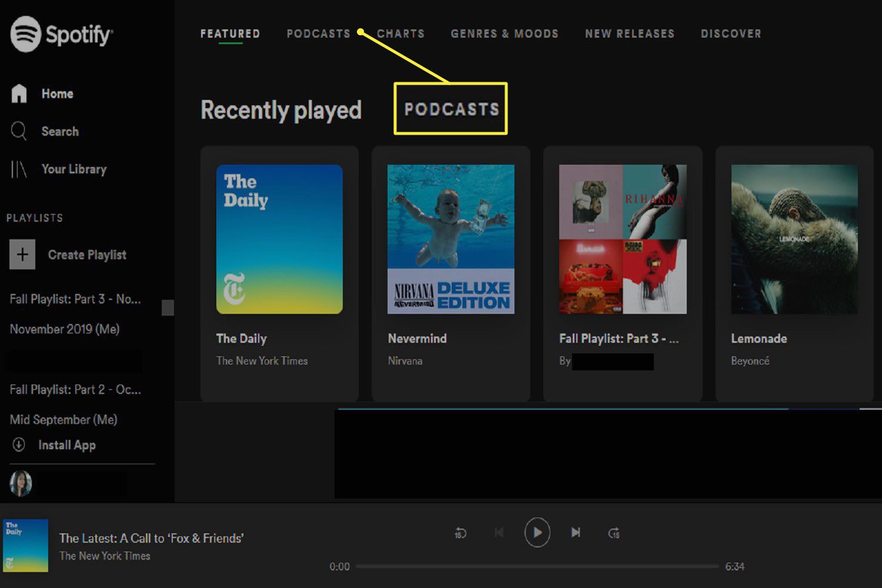This screenshot has width=882, height=588.
Task: Switch to the Charts tab
Action: point(400,34)
